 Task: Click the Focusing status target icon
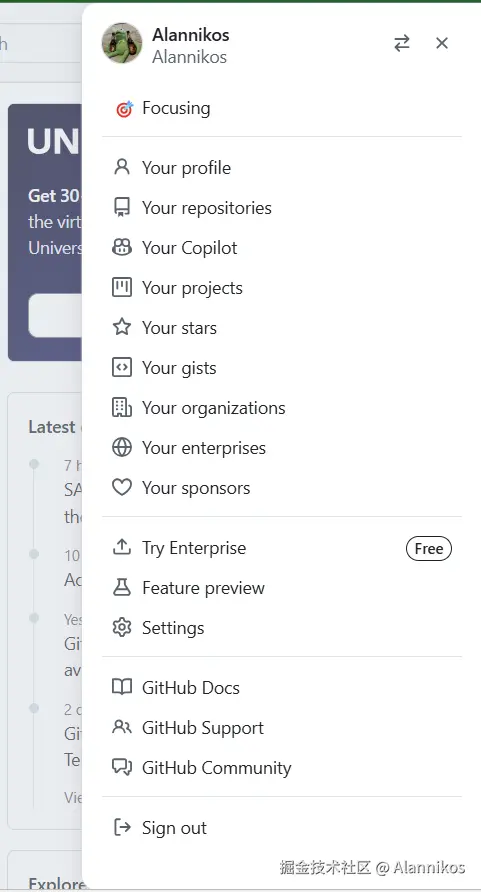tap(124, 108)
